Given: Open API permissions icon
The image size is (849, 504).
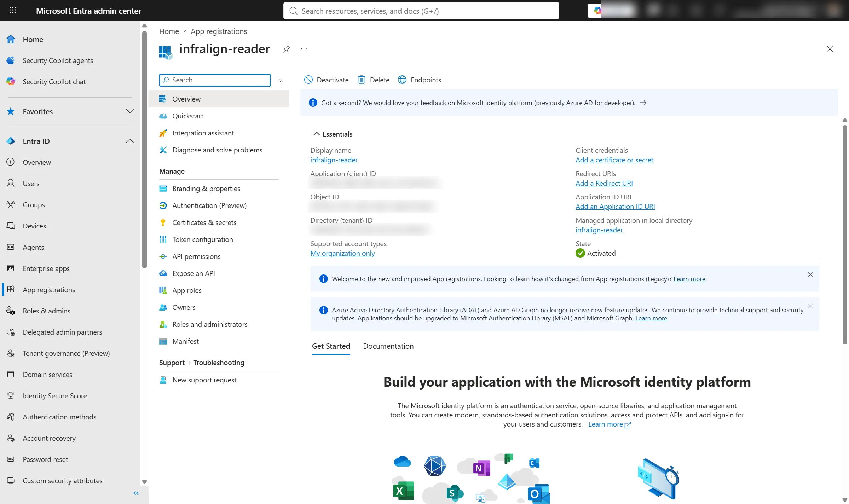Looking at the screenshot, I should [163, 256].
